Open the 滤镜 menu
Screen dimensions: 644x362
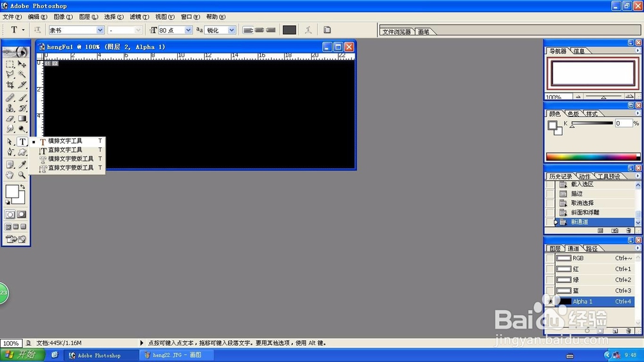click(x=139, y=17)
